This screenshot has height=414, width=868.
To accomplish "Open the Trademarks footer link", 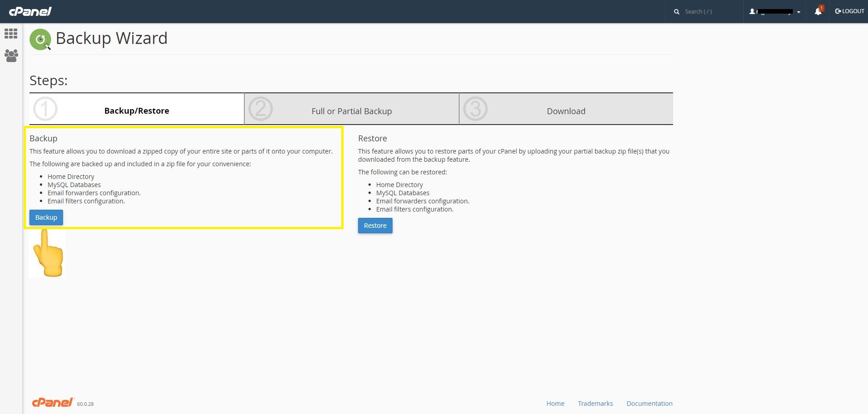I will 595,404.
